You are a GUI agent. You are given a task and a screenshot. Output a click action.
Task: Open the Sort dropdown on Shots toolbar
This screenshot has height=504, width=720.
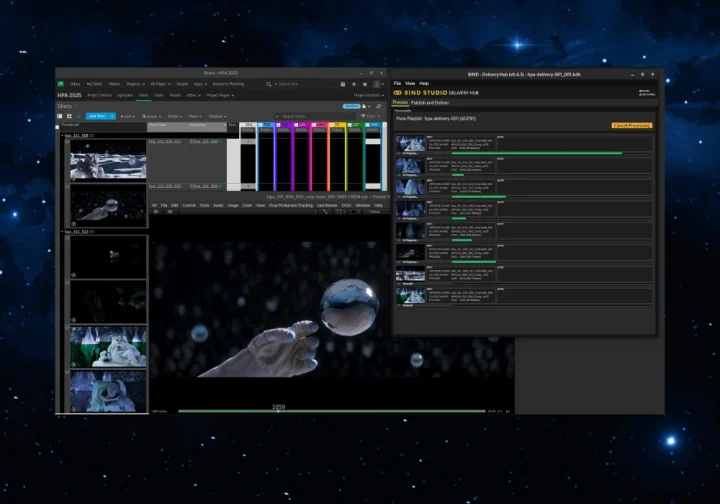[x=128, y=117]
